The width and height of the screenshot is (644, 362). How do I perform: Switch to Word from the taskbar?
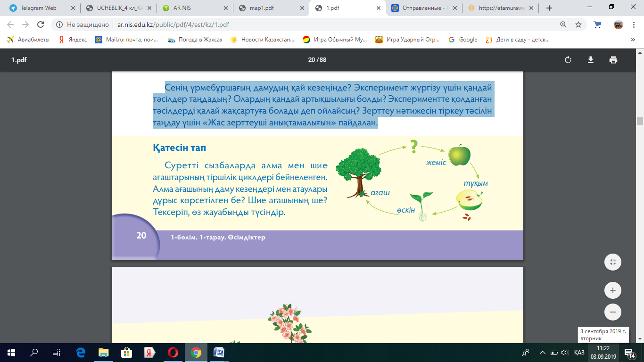point(219,353)
